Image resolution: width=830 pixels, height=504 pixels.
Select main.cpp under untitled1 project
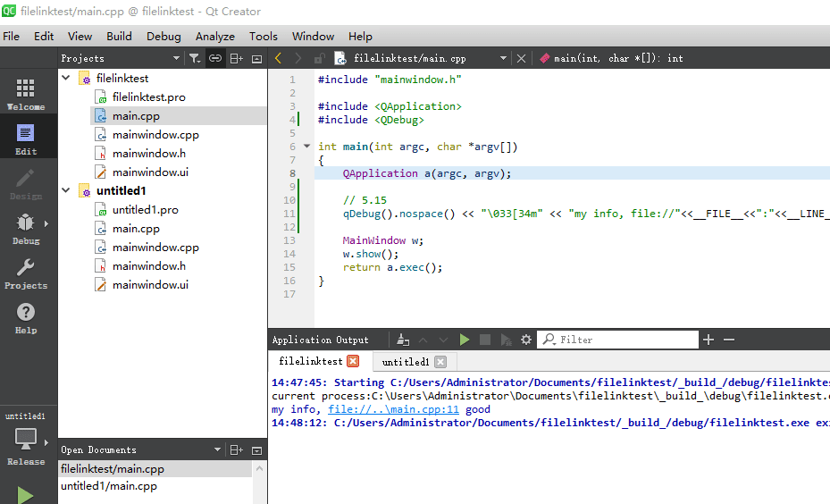pos(136,228)
